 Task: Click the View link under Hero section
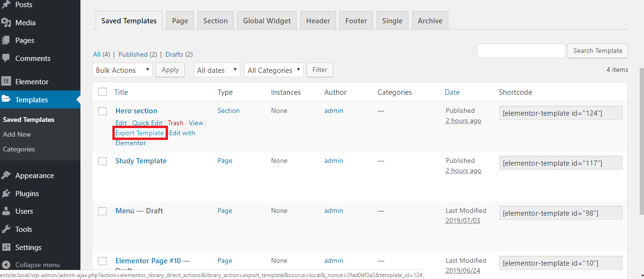click(196, 123)
